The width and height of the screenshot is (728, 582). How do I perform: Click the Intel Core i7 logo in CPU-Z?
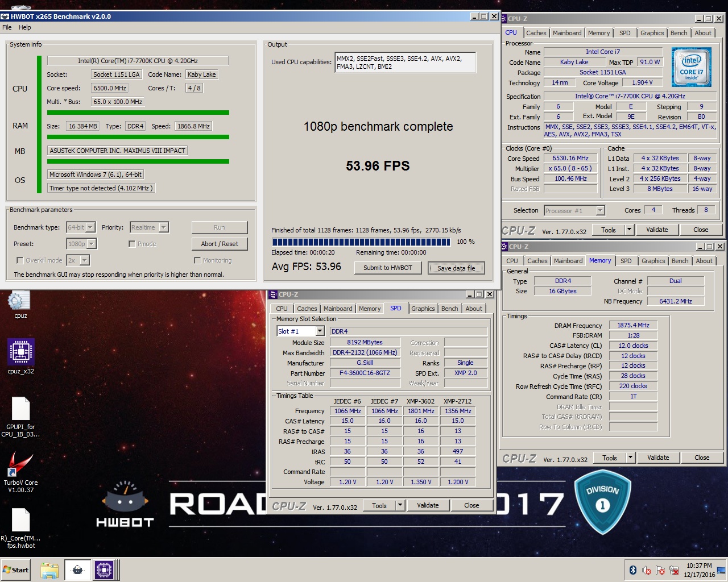[691, 67]
